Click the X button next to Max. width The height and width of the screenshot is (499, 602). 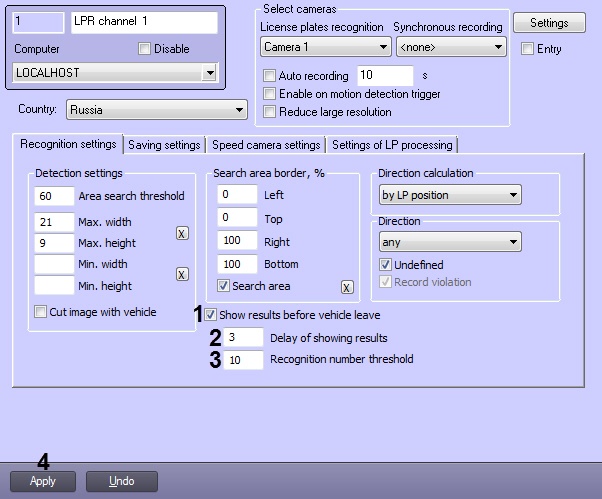[181, 232]
